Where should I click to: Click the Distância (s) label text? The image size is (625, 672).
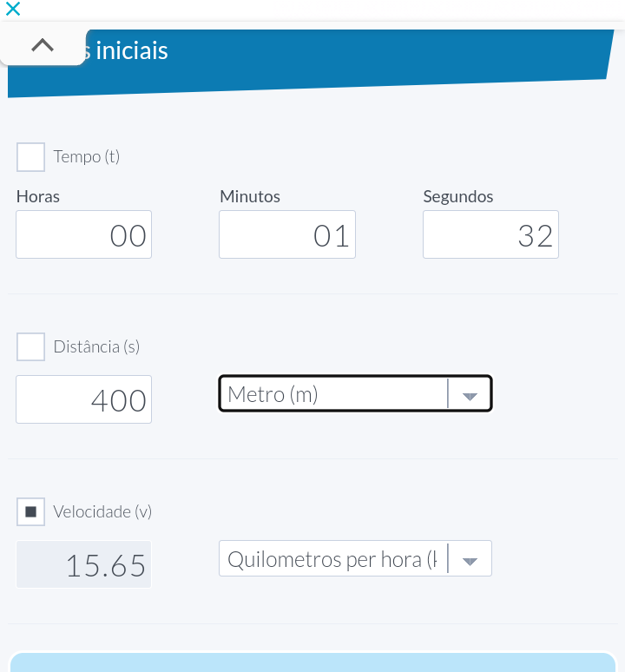(96, 346)
